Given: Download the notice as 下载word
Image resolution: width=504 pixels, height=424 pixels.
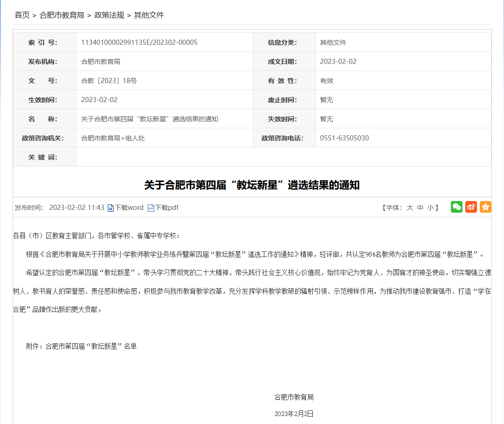Looking at the screenshot, I should pyautogui.click(x=129, y=208).
